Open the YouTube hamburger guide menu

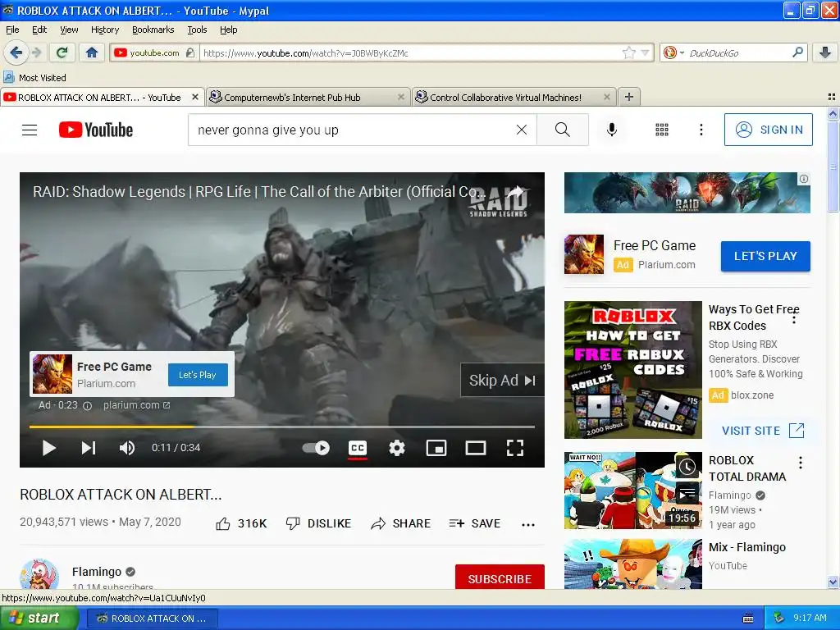click(x=30, y=130)
